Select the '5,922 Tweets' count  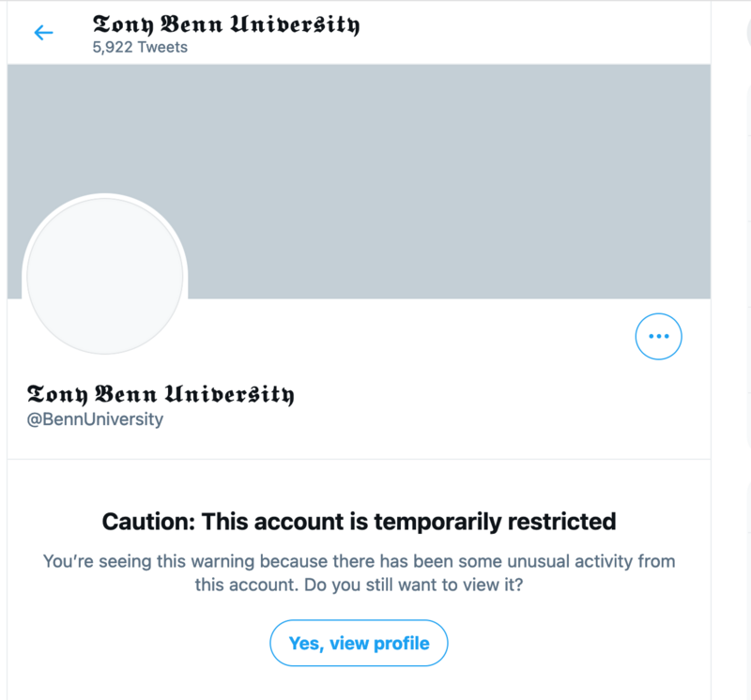pos(139,46)
